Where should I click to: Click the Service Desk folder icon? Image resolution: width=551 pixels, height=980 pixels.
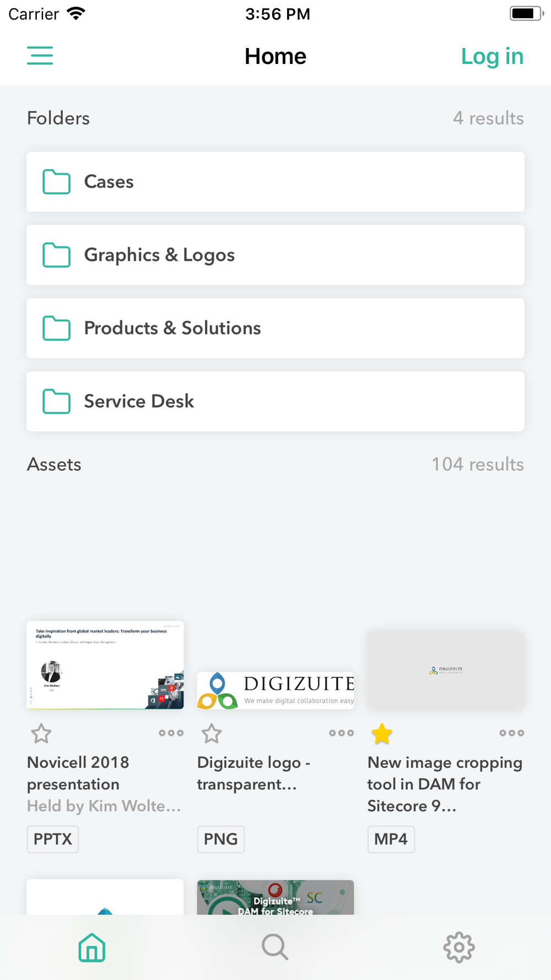[x=57, y=401]
